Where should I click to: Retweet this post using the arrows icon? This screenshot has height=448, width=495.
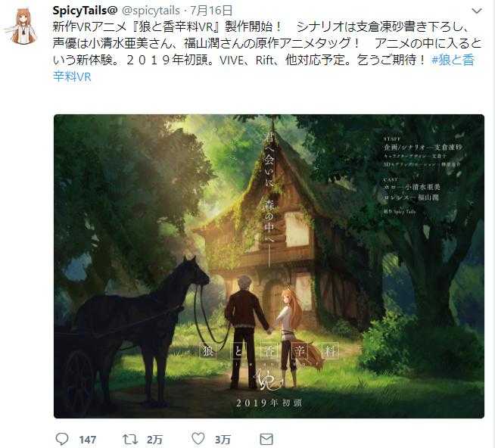130,439
